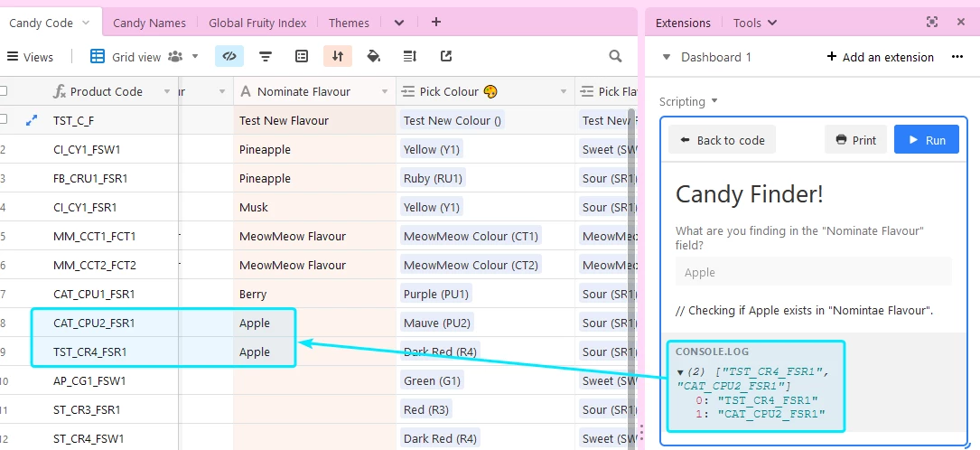The height and width of the screenshot is (450, 980).
Task: Click the Pick Flavour field type icon
Action: point(586,92)
